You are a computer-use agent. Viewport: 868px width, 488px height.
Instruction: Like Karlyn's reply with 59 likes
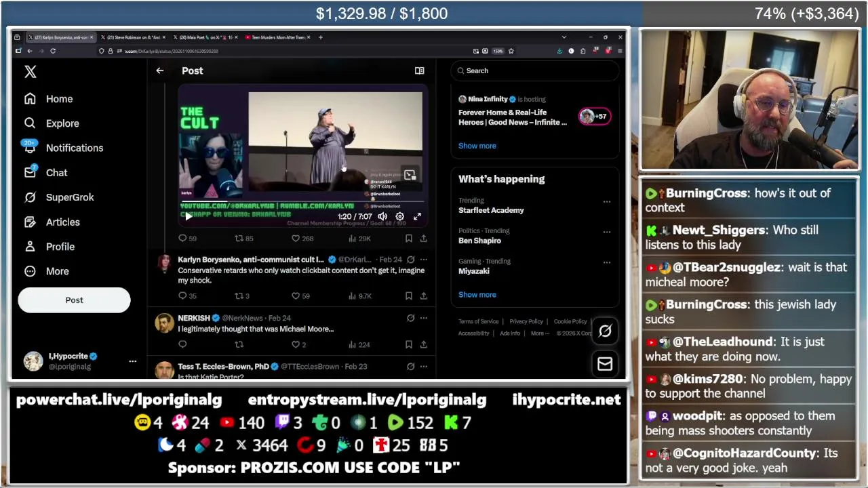coord(300,296)
